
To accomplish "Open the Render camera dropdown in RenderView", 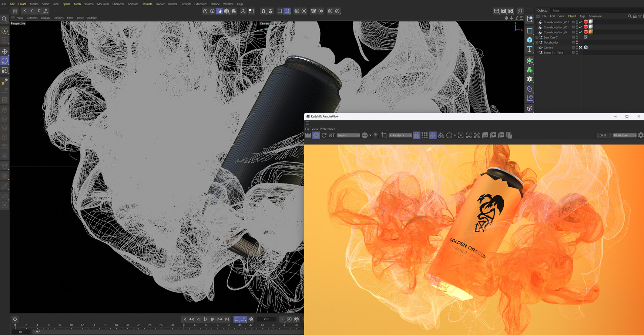I will (x=400, y=136).
